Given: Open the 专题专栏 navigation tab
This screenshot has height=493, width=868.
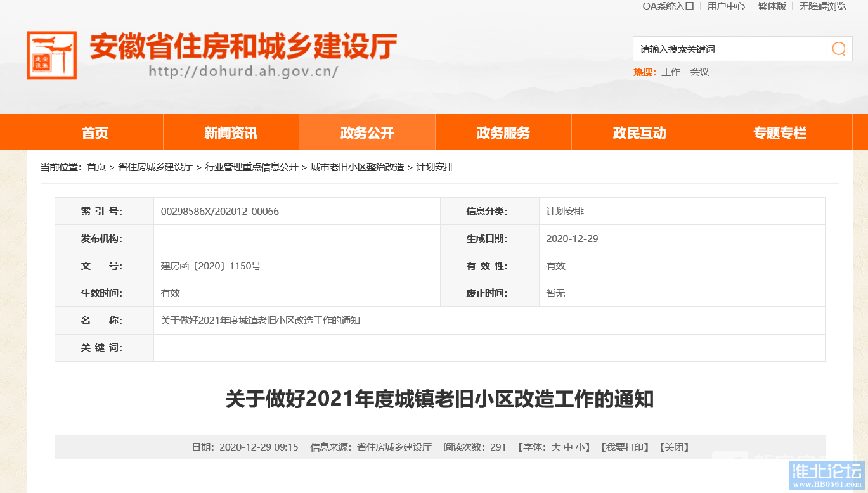Looking at the screenshot, I should point(780,133).
